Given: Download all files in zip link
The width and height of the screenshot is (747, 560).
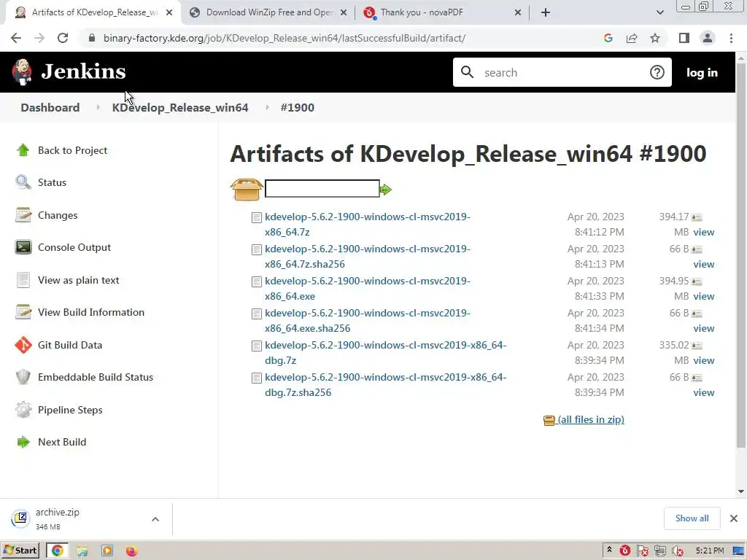Looking at the screenshot, I should pos(591,419).
